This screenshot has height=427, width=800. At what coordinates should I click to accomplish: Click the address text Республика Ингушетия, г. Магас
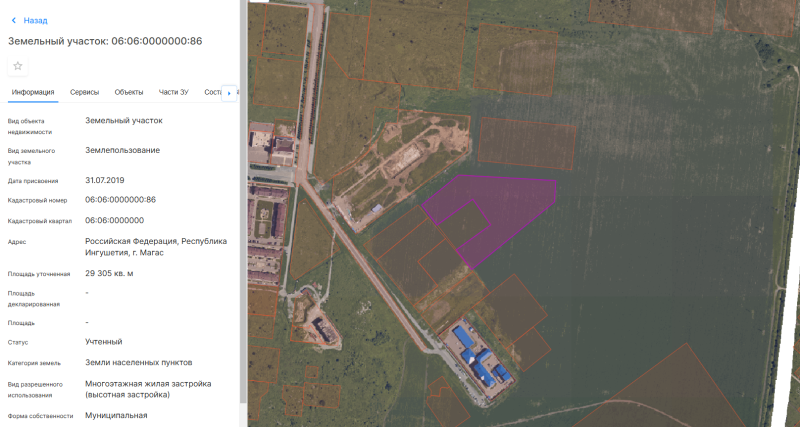(x=156, y=247)
